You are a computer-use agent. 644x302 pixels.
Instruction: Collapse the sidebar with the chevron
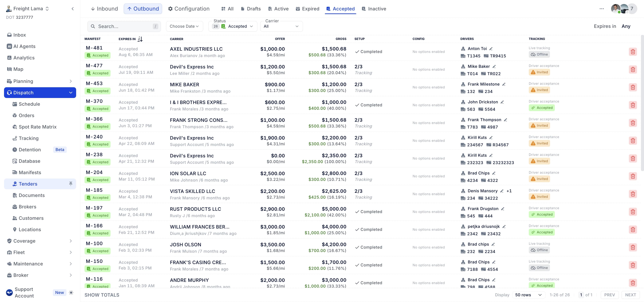click(x=72, y=9)
